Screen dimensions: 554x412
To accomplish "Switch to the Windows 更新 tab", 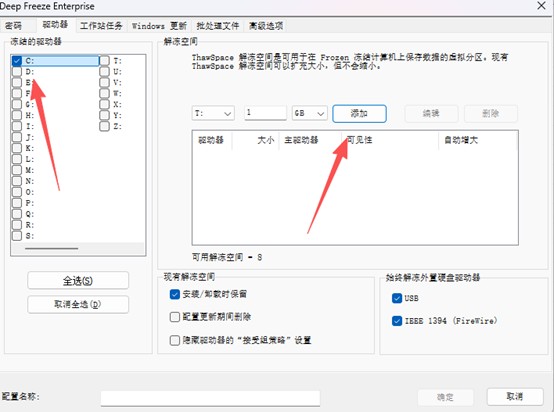I will pos(159,26).
